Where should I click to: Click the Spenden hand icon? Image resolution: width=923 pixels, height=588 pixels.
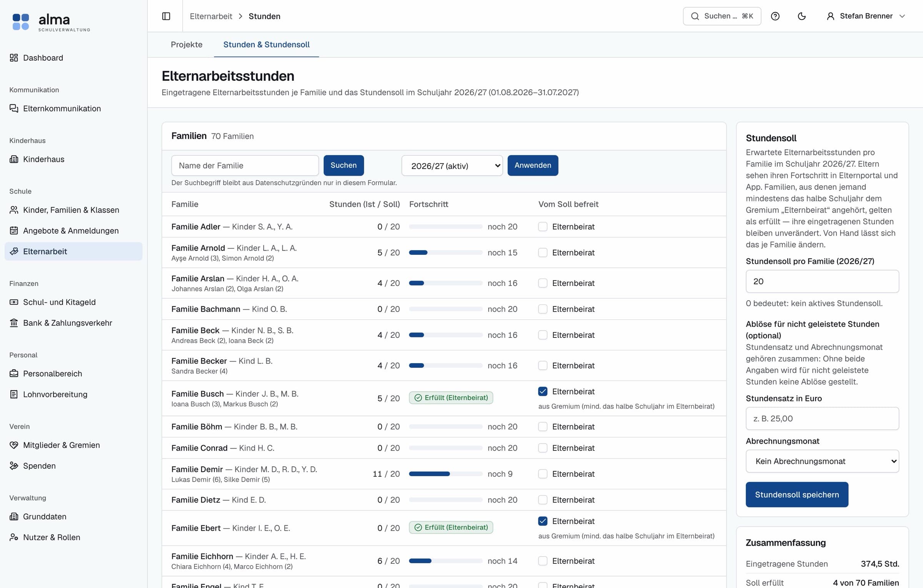pyautogui.click(x=14, y=466)
